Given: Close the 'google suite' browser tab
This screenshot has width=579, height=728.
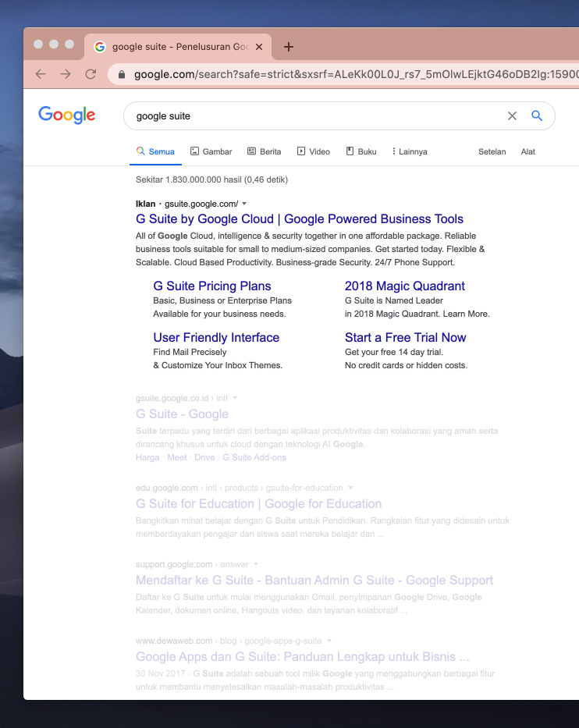Looking at the screenshot, I should coord(259,47).
